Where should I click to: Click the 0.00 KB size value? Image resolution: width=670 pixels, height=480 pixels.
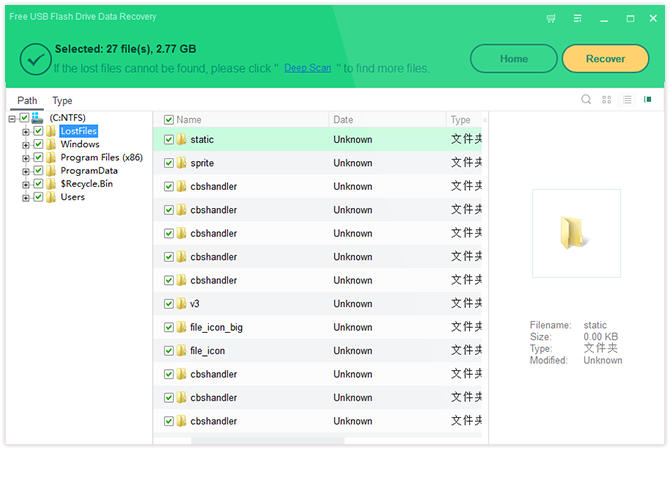[601, 337]
